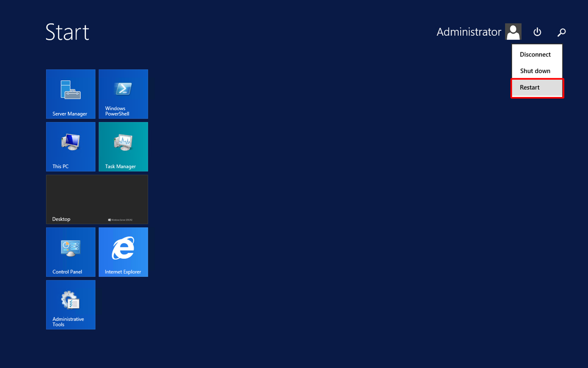Screen dimensions: 588x368
Task: Select Shut down in power menu
Action: pyautogui.click(x=537, y=71)
